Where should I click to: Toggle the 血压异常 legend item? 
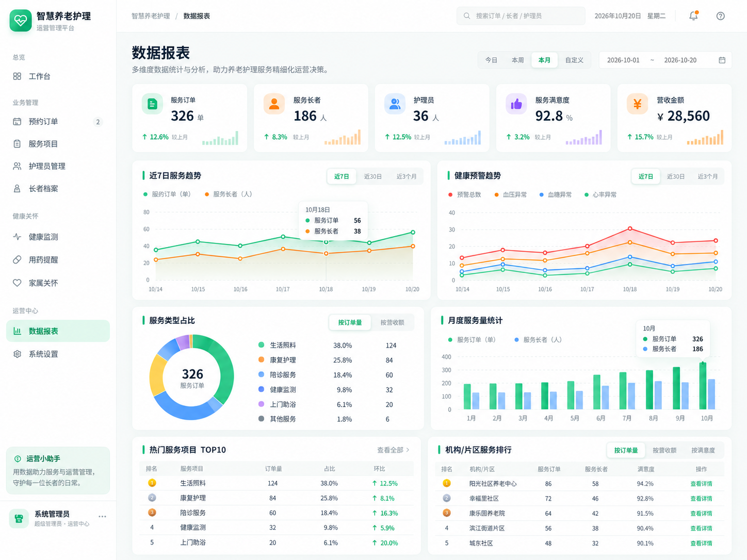coord(510,194)
